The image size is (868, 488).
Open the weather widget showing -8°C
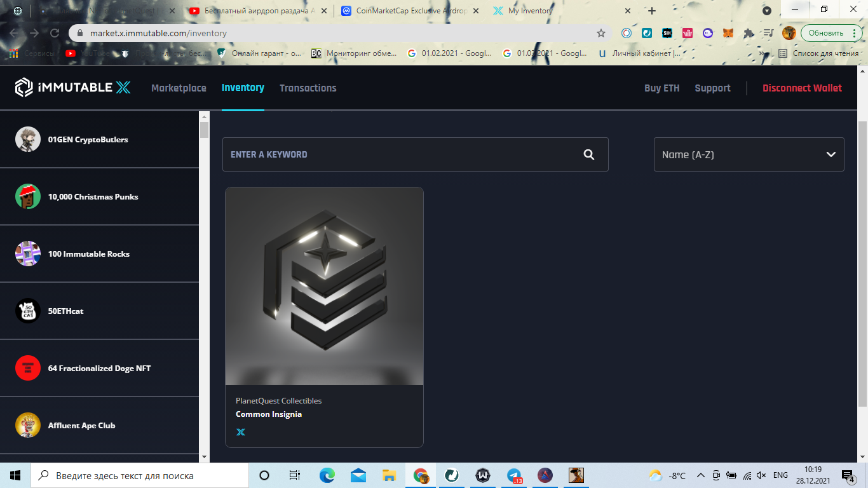point(667,475)
